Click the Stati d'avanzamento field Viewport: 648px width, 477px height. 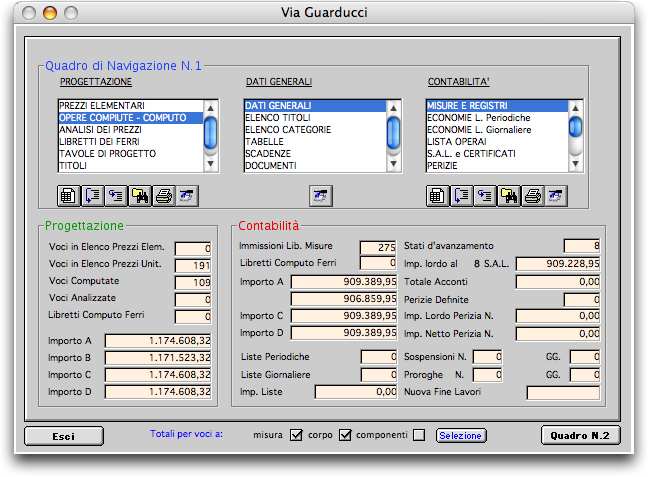click(x=582, y=246)
